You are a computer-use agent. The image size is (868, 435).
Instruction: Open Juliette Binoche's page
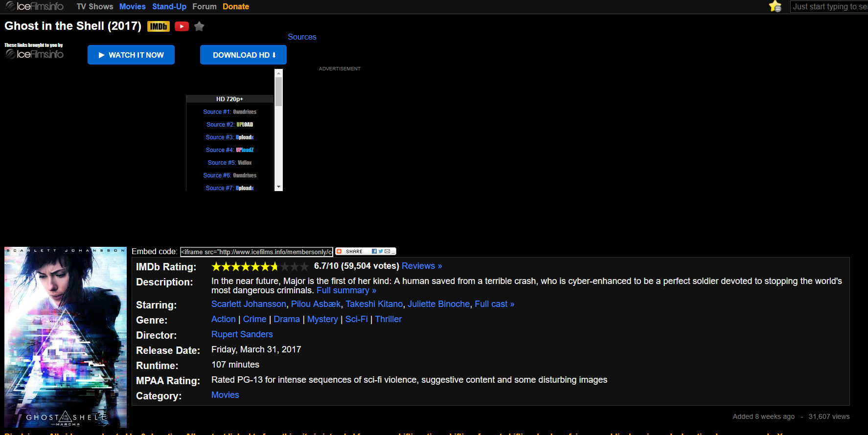(439, 304)
